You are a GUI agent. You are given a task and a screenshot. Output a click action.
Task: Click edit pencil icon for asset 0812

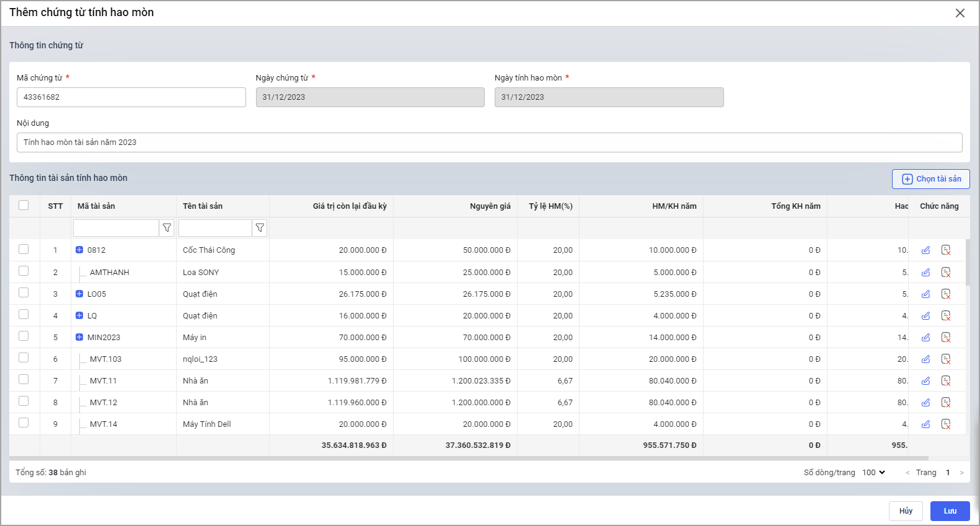click(925, 250)
